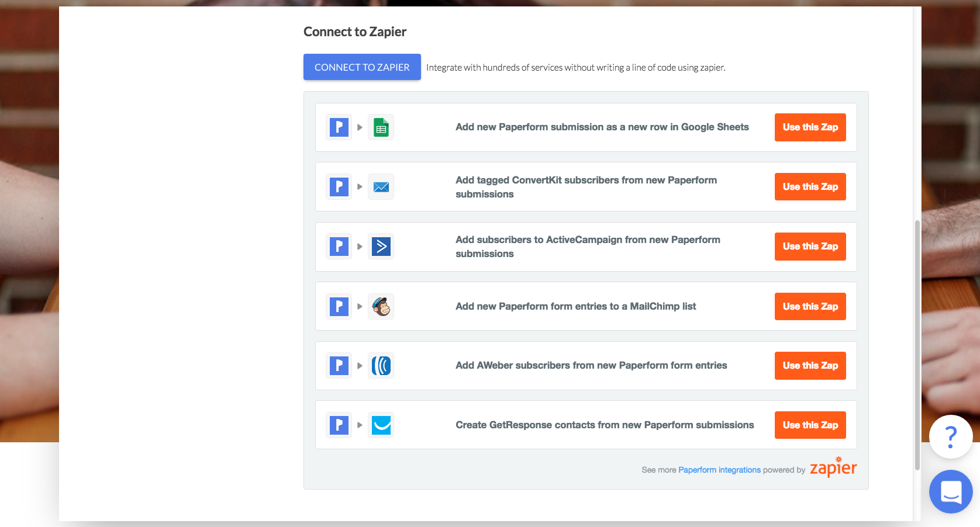Use this Zap for MailChimp list
The height and width of the screenshot is (527, 980).
[810, 306]
